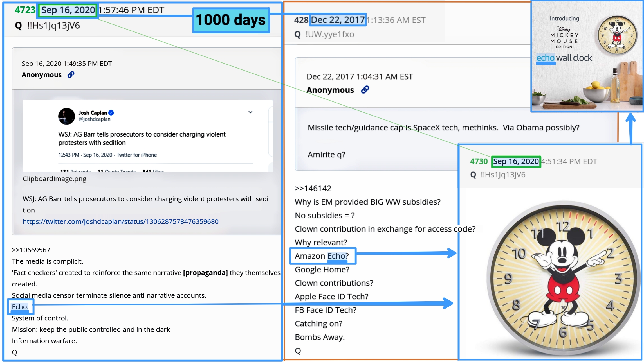This screenshot has height=362, width=644.
Task: Click 'Clown contributions?' line
Action: pos(334,283)
